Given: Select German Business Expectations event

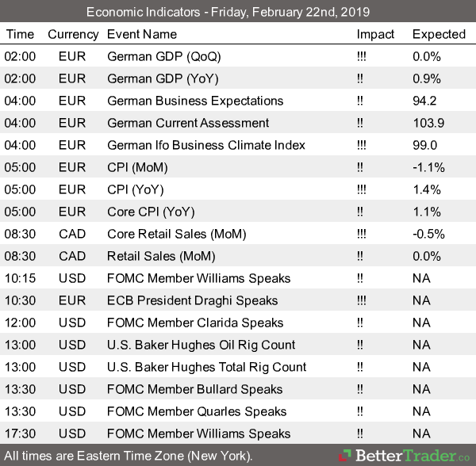Looking at the screenshot, I should pyautogui.click(x=194, y=101).
